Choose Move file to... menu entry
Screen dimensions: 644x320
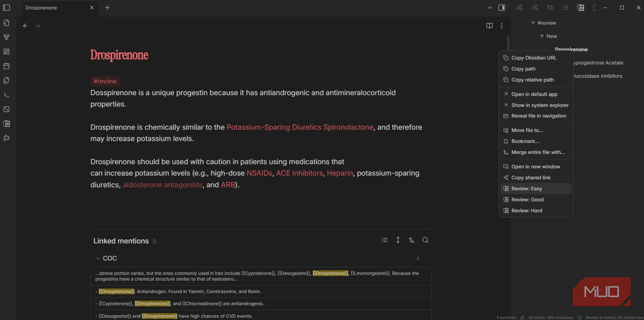[x=536, y=130]
